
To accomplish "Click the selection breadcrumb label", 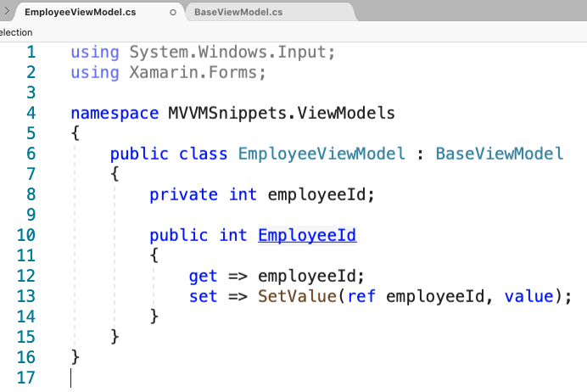I will tap(16, 32).
